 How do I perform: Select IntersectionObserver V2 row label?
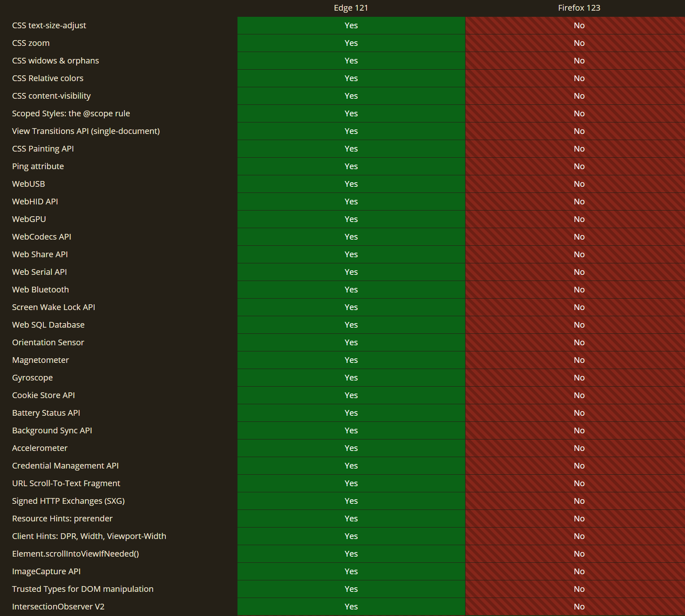pyautogui.click(x=58, y=607)
